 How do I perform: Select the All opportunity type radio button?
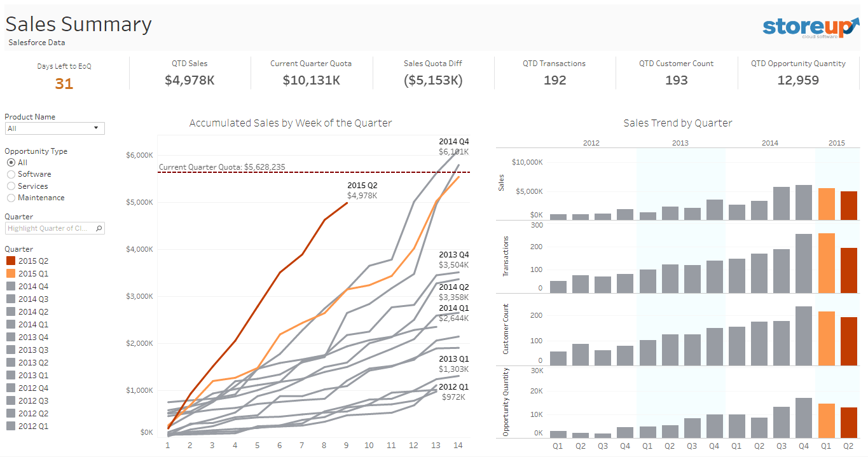coord(11,163)
